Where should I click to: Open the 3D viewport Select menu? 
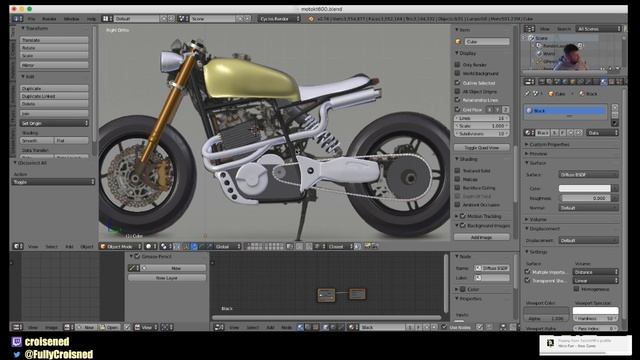51,247
